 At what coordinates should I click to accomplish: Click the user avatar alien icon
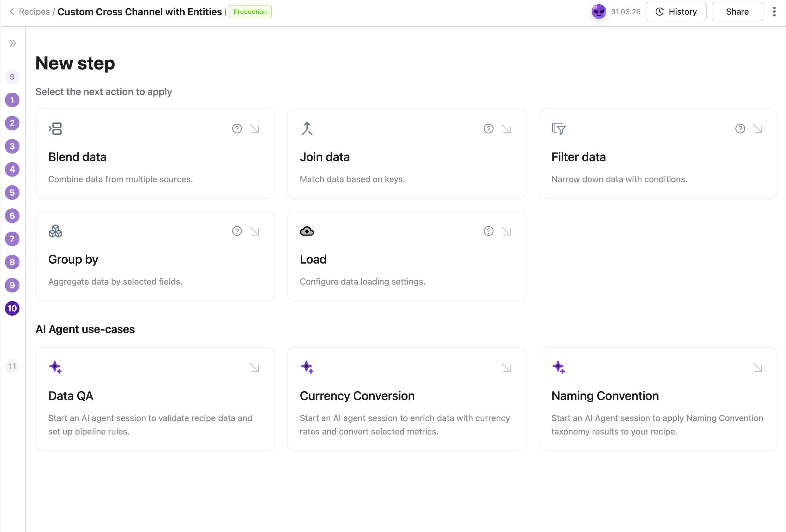[x=599, y=12]
